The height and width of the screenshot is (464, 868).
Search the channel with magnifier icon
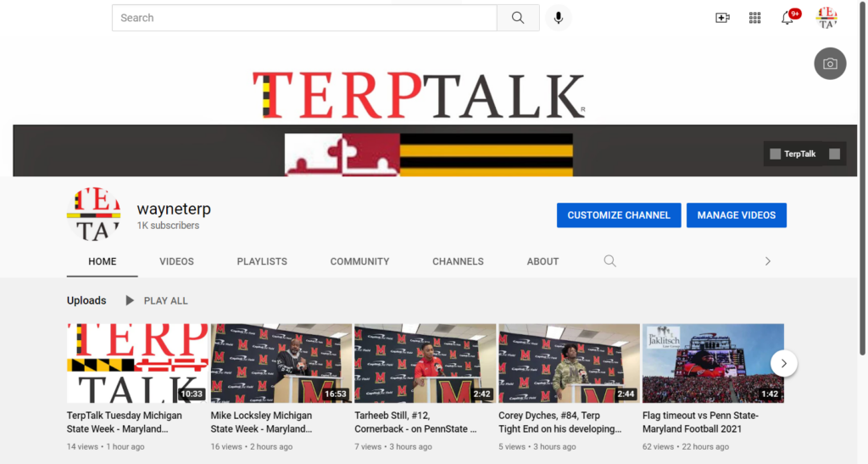click(609, 260)
